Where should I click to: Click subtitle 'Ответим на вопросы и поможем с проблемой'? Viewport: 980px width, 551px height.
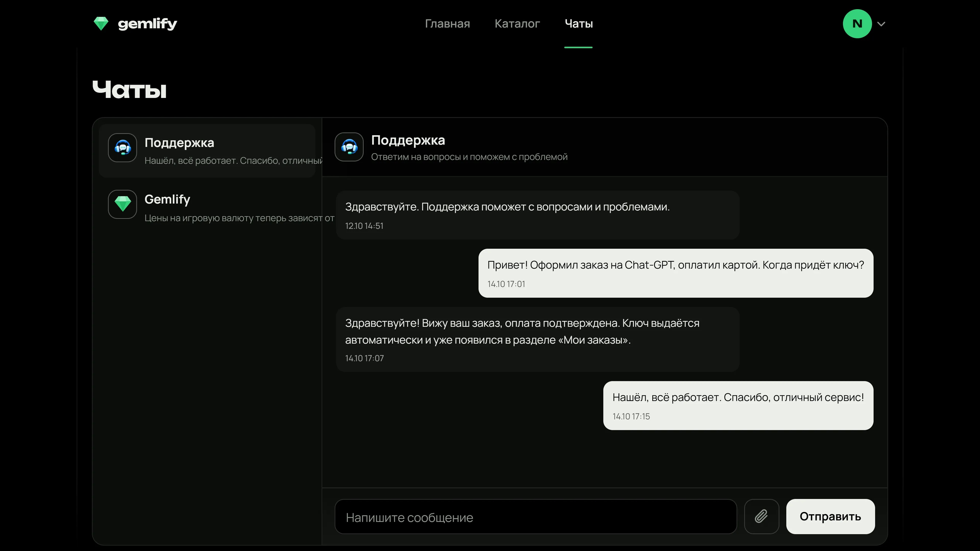469,157
